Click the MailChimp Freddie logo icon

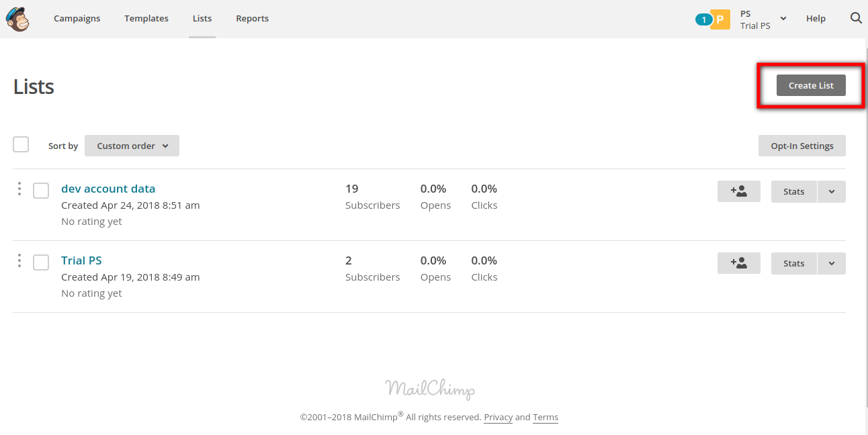pyautogui.click(x=17, y=19)
